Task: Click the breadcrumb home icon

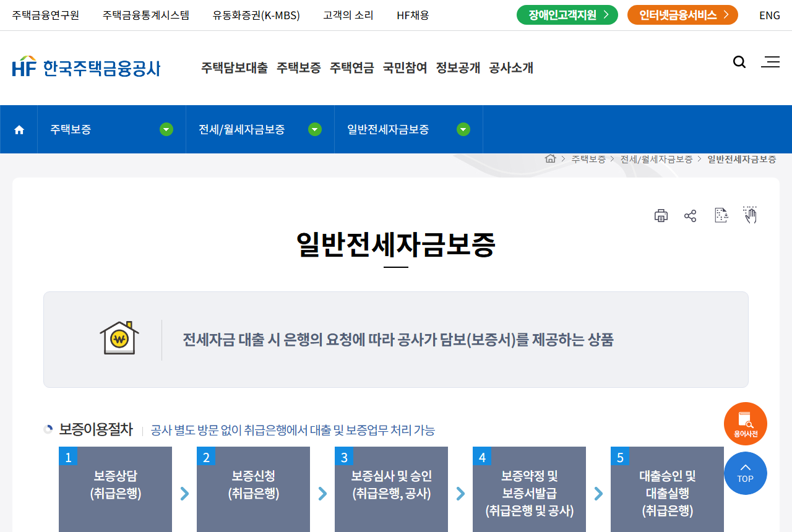Action: (550, 159)
